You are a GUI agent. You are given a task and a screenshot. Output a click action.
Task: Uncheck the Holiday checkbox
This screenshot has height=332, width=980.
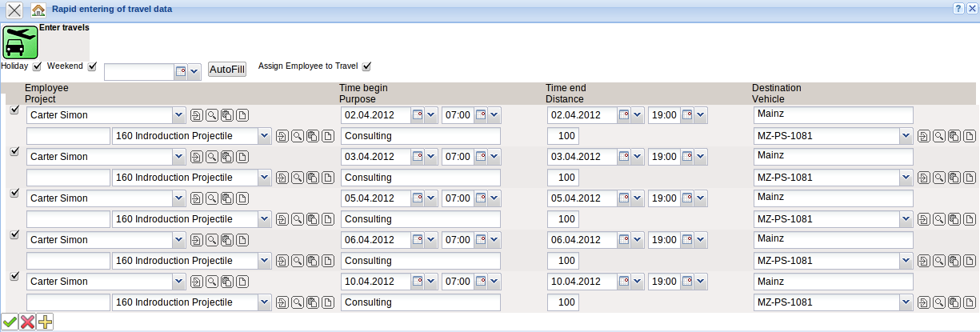tap(37, 66)
